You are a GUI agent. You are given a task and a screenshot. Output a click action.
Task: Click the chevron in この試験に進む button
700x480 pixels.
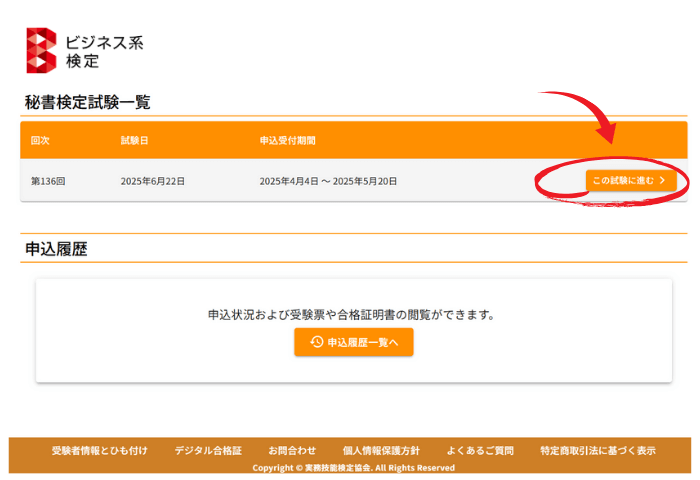point(662,180)
